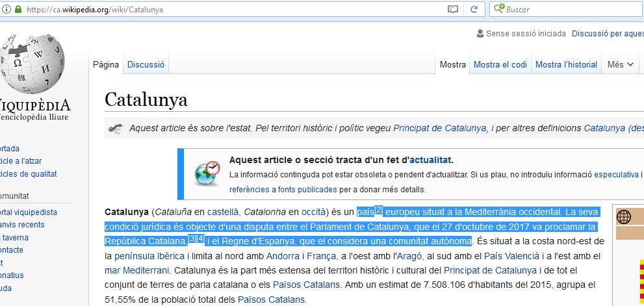Image resolution: width=644 pixels, height=306 pixels.
Task: Open the Mostra el codi tab
Action: tap(500, 64)
